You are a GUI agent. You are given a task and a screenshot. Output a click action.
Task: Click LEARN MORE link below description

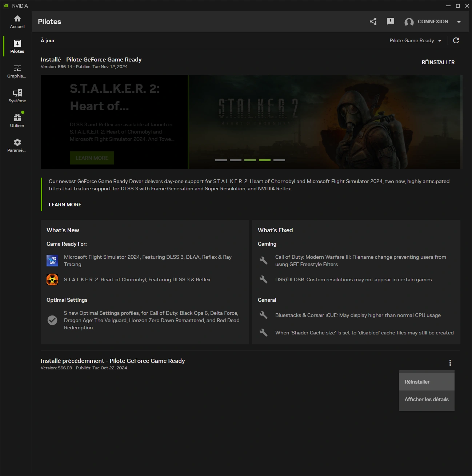click(65, 205)
